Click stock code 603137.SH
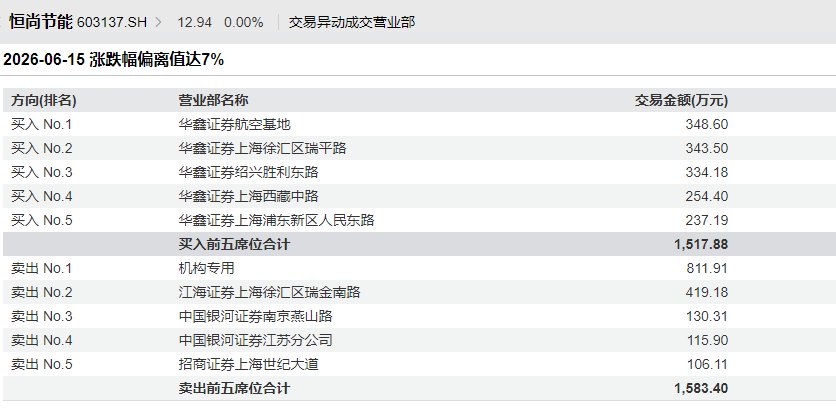 [112, 22]
